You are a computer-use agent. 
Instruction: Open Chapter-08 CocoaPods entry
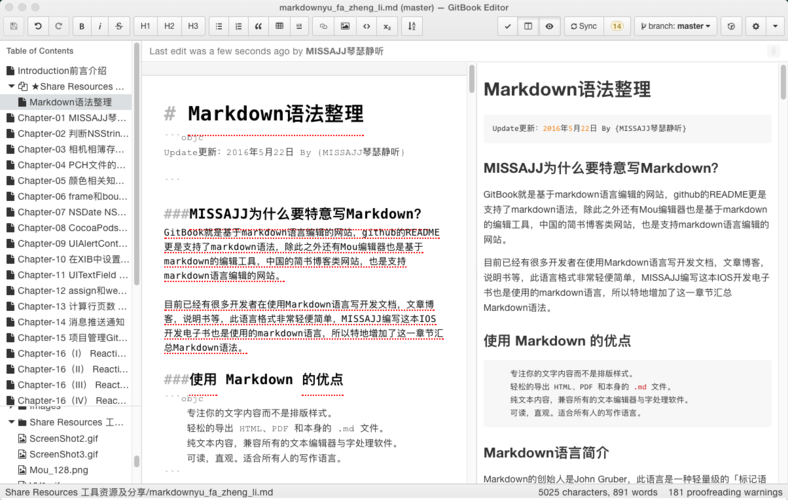[x=66, y=228]
